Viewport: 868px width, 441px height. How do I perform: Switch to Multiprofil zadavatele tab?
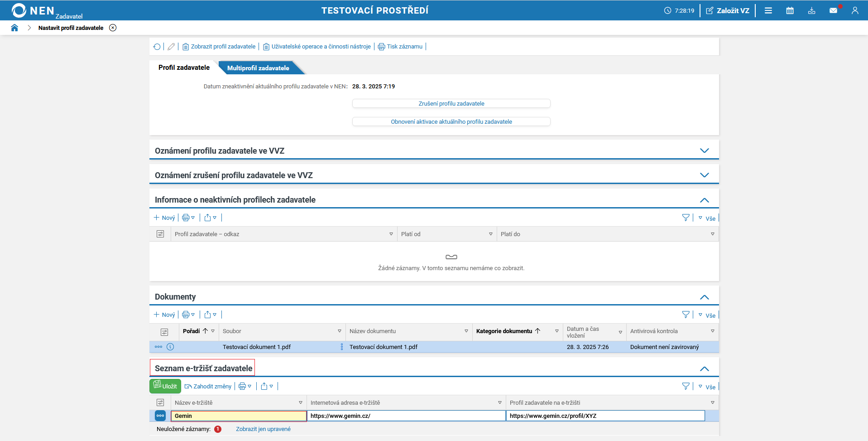coord(258,68)
